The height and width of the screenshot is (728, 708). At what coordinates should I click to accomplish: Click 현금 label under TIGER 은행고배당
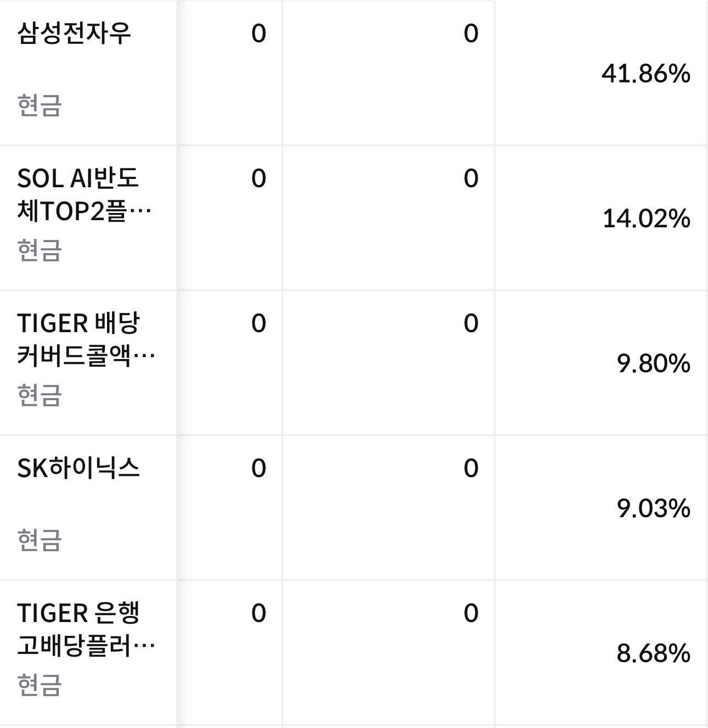[x=39, y=685]
